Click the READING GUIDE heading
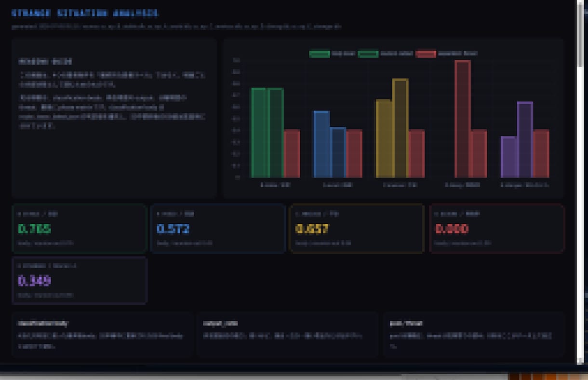 point(46,61)
